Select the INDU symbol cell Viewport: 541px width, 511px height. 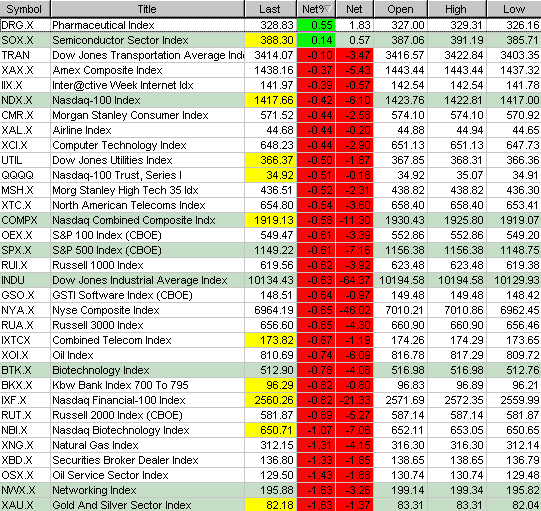coord(25,280)
